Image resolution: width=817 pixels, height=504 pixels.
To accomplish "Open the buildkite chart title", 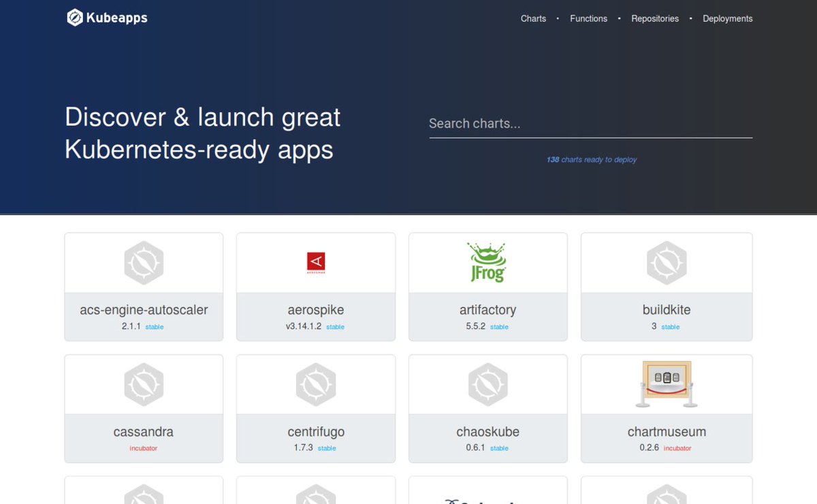I will point(667,310).
